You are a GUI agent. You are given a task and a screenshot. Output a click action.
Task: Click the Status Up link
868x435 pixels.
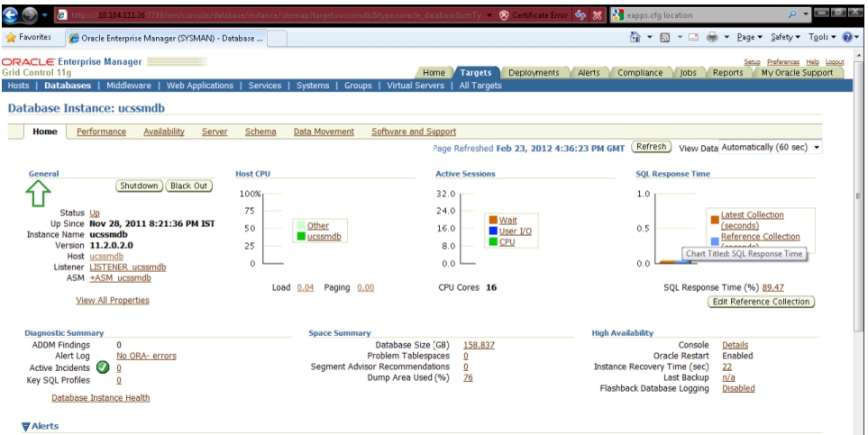click(x=95, y=213)
